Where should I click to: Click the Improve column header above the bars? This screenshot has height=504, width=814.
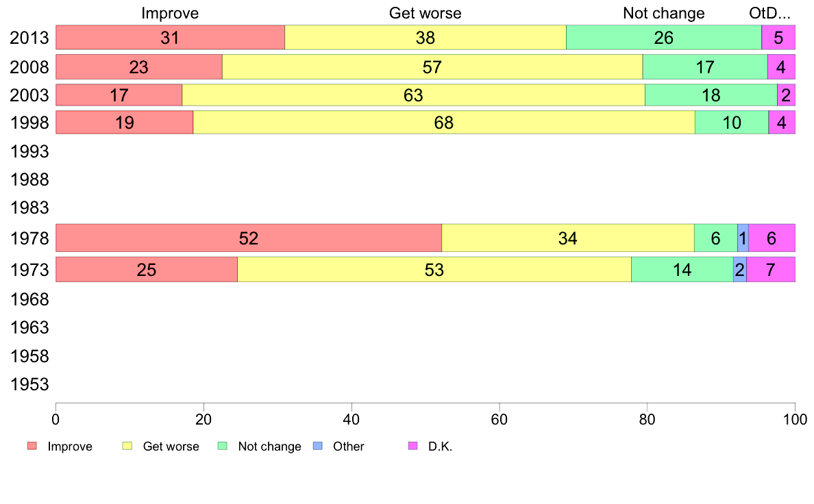170,14
